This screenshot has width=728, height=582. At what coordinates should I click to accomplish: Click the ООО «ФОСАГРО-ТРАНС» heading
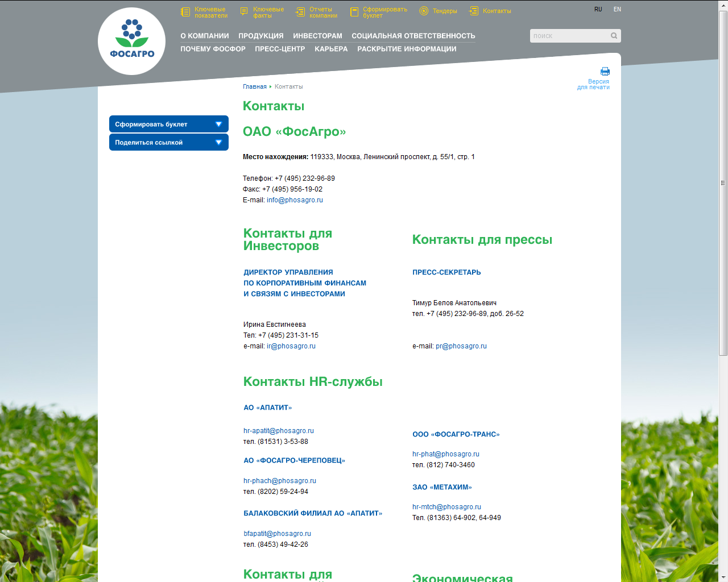point(456,434)
